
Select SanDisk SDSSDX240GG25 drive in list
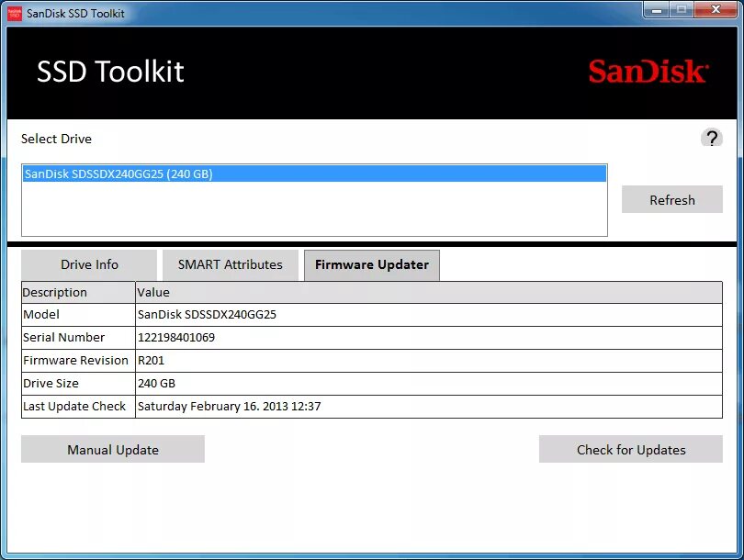tap(314, 174)
